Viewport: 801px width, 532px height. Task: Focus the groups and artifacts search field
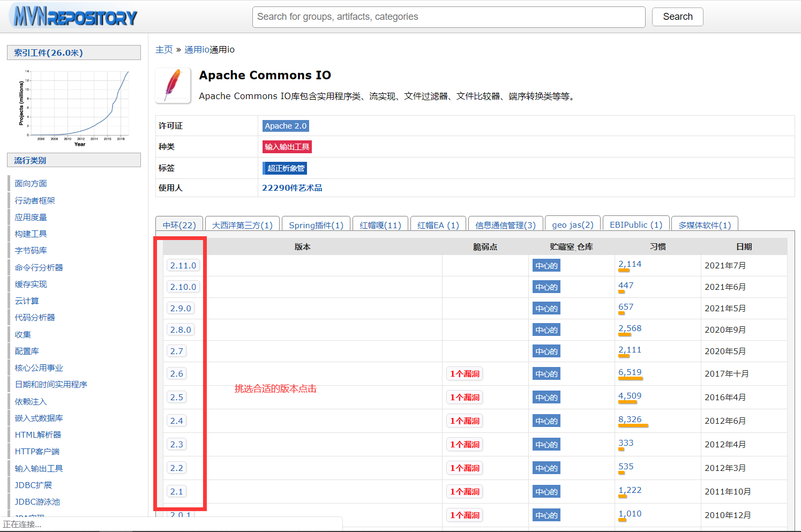click(x=448, y=17)
